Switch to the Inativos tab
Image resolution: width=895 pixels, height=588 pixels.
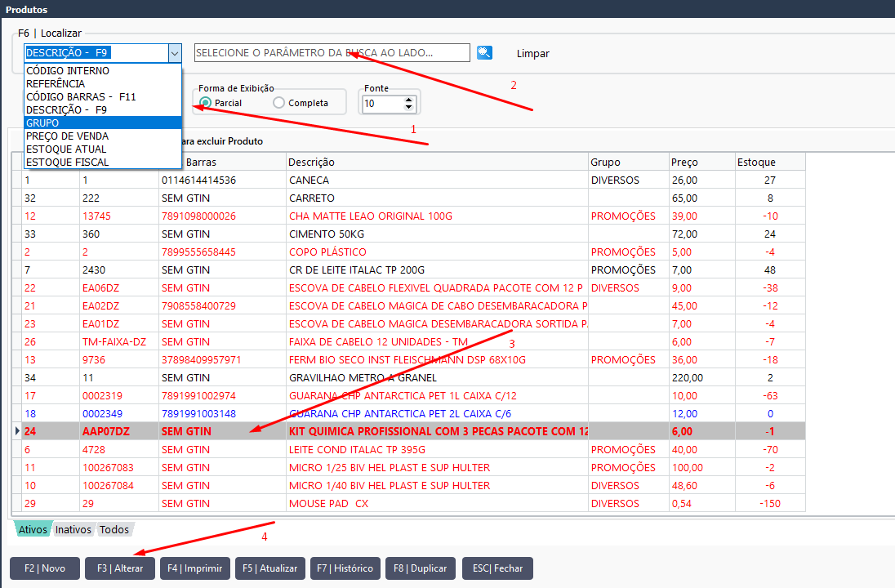[x=73, y=530]
